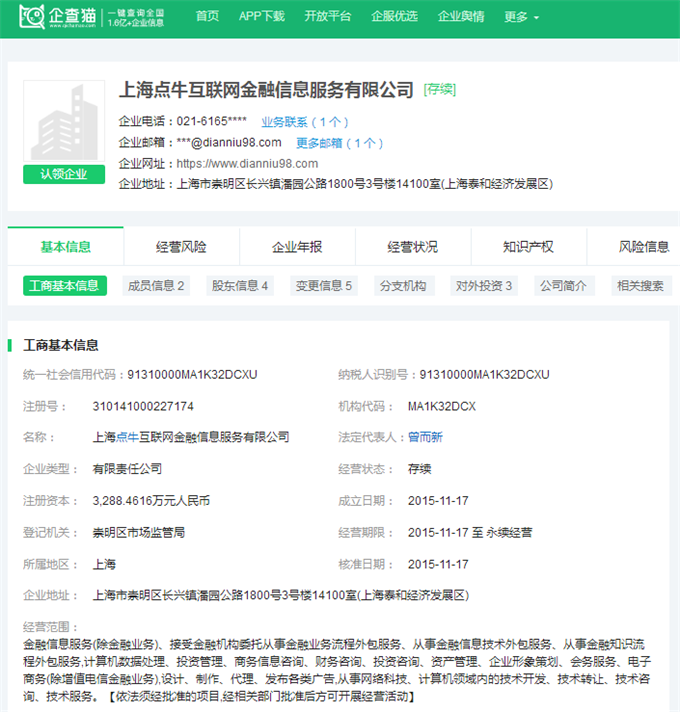Select 股东信息 4 sub-tab

pyautogui.click(x=239, y=286)
